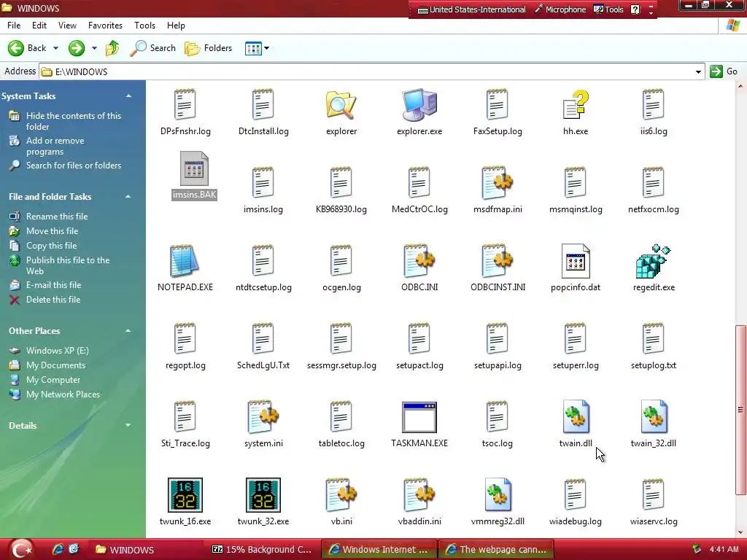The image size is (747, 560).
Task: Open the explorer search folder icon
Action: click(341, 105)
